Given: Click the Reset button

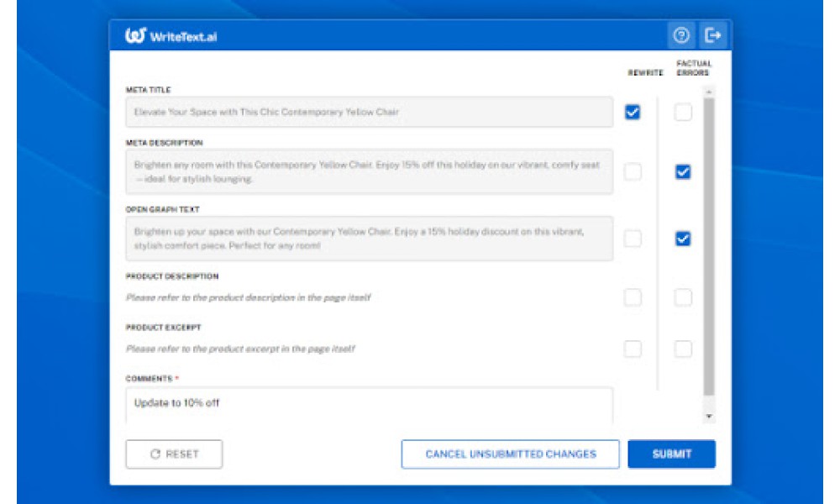Looking at the screenshot, I should pyautogui.click(x=174, y=454).
